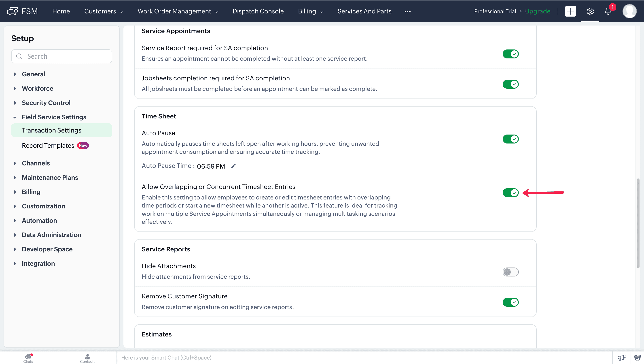The width and height of the screenshot is (644, 364).
Task: Open the Customers dropdown menu
Action: [104, 11]
